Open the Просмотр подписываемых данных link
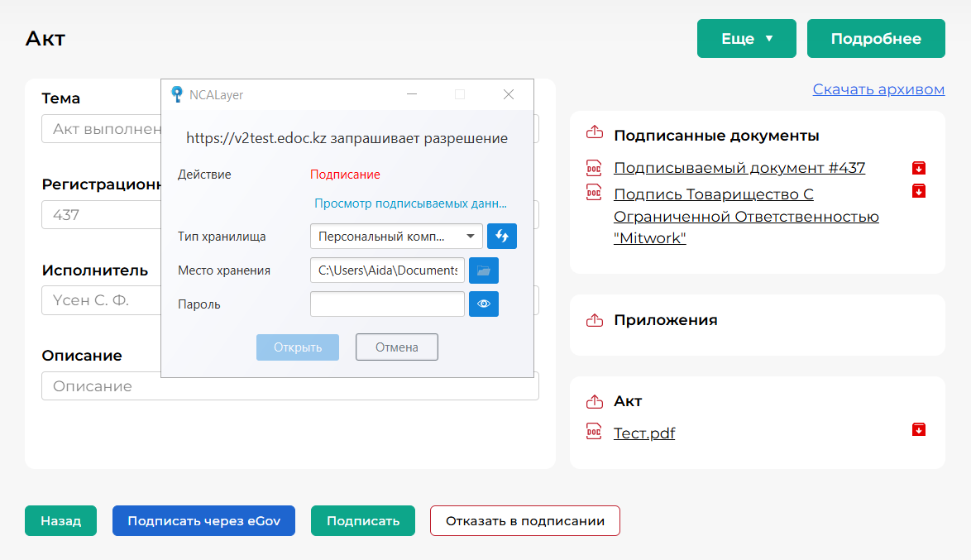The height and width of the screenshot is (560, 971). click(410, 203)
